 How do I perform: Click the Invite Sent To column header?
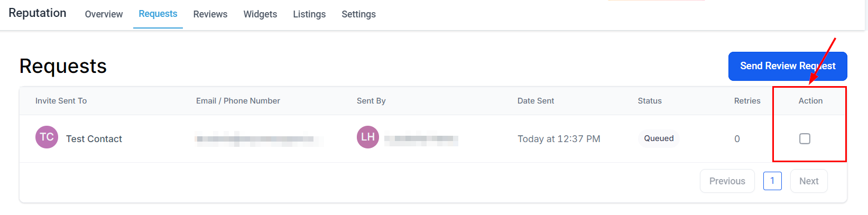tap(61, 101)
